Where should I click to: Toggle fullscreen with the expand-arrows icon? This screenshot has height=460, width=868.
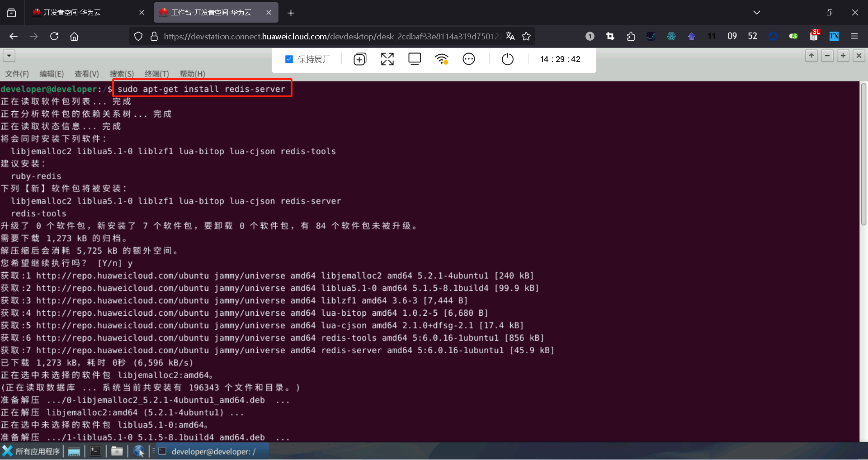[387, 59]
